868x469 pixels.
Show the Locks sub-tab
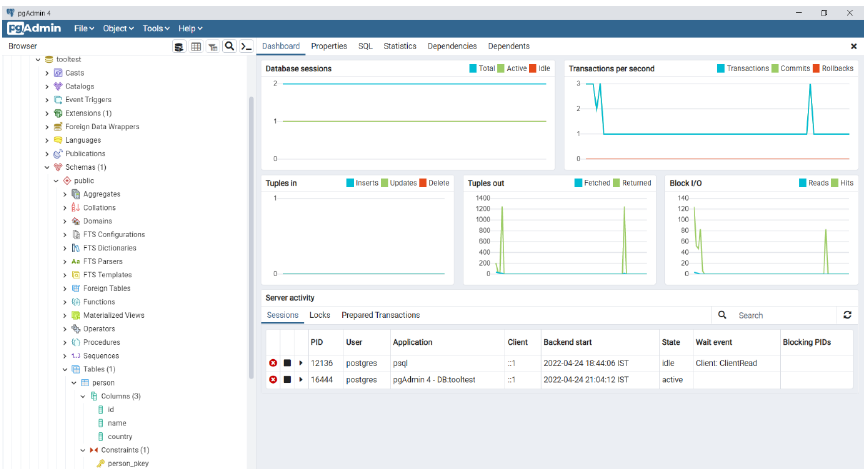tap(319, 315)
